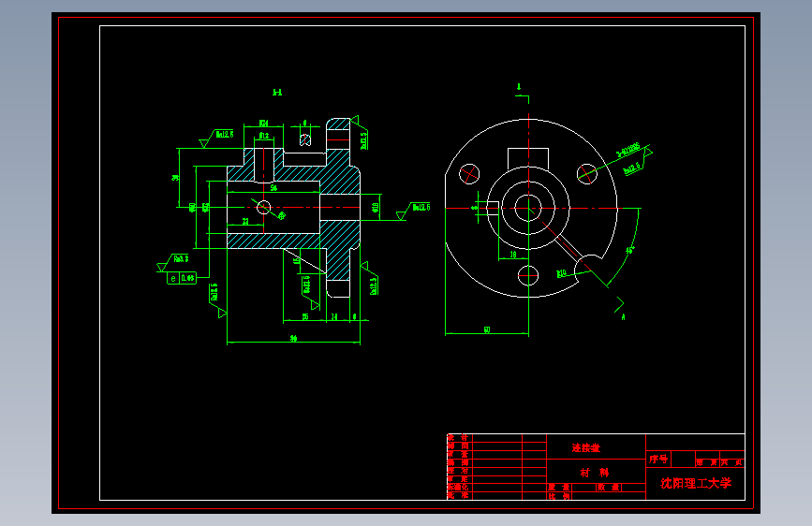Screen dimensions: 812x526
Task: Click the upper-right bolt hole on circular view
Action: pyautogui.click(x=586, y=174)
